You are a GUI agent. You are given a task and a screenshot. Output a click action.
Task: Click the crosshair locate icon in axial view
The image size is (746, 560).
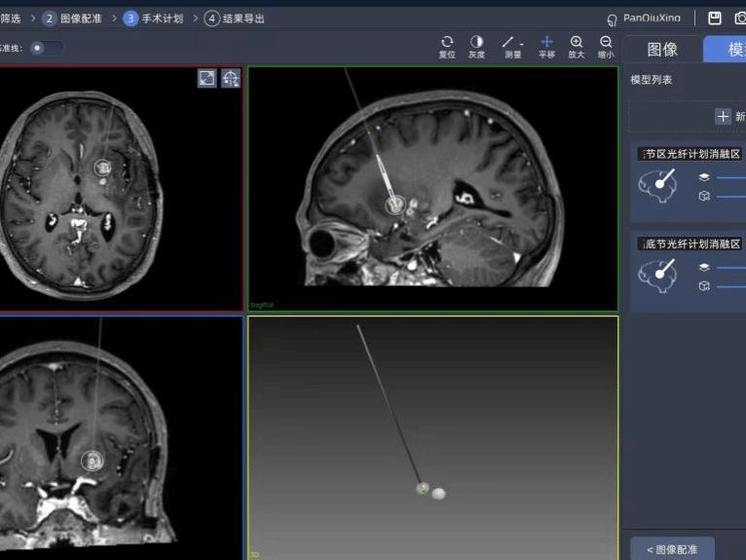click(x=231, y=78)
